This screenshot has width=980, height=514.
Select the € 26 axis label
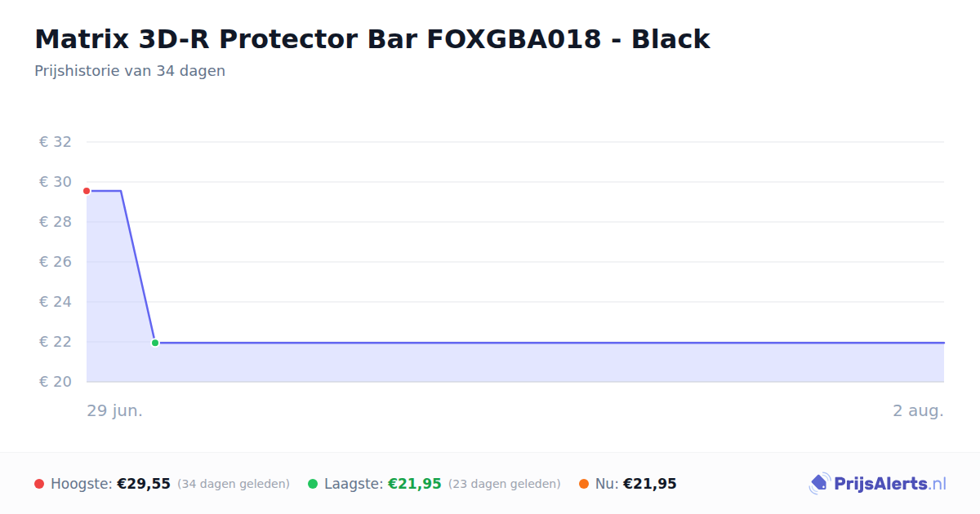click(56, 262)
